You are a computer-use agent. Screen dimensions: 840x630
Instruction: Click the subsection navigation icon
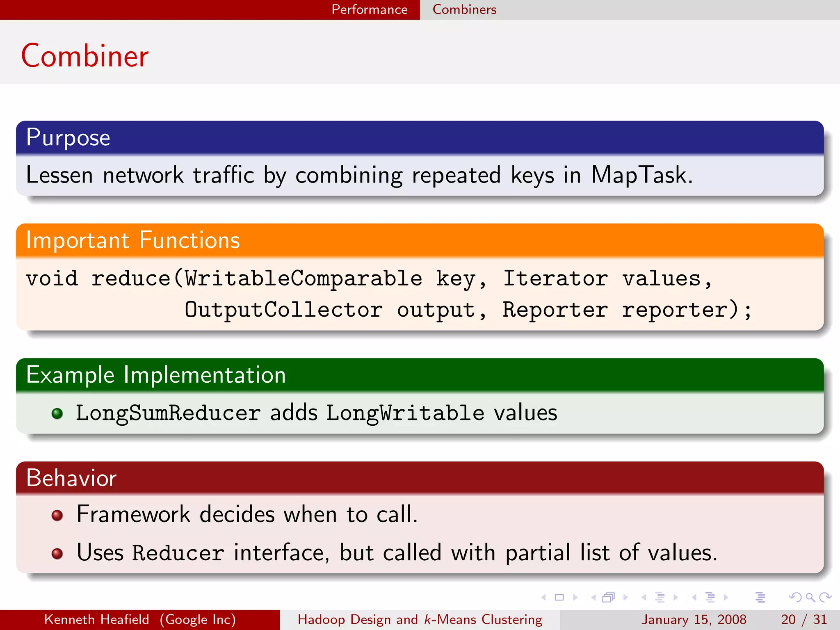660,597
